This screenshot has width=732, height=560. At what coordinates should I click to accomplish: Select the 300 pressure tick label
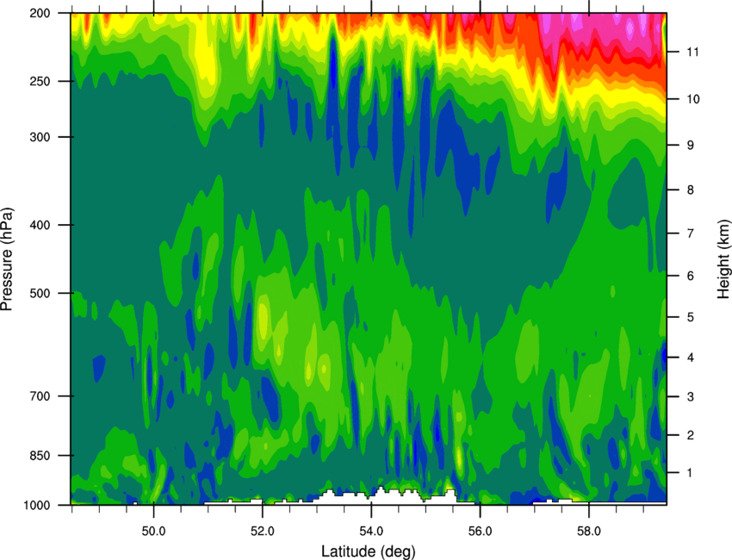tap(40, 137)
